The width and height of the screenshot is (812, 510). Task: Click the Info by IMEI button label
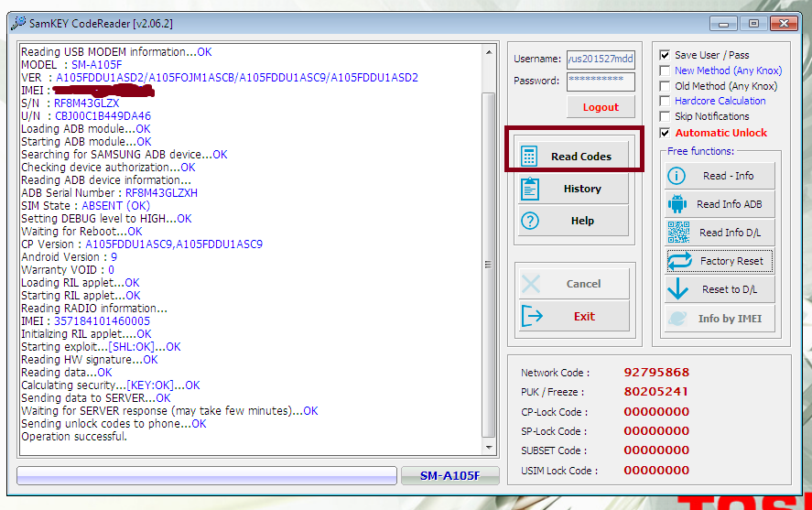[730, 319]
